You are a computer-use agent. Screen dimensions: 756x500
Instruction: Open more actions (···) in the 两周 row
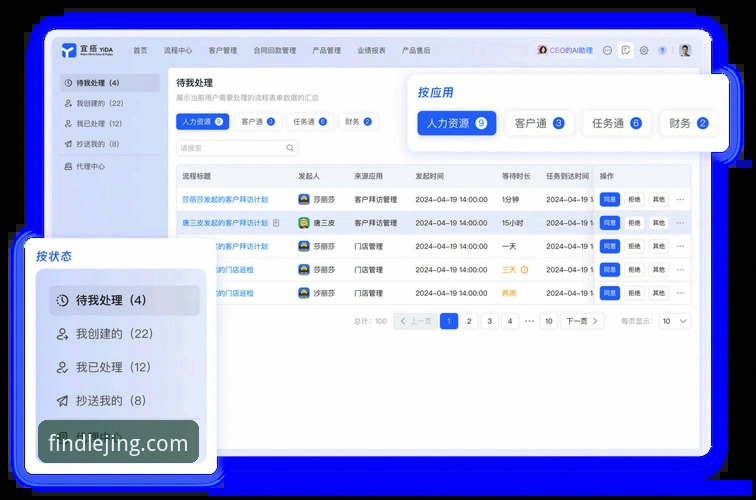click(x=680, y=293)
